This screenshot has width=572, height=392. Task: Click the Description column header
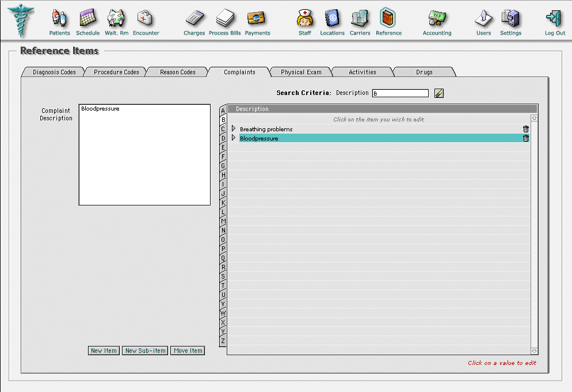382,109
